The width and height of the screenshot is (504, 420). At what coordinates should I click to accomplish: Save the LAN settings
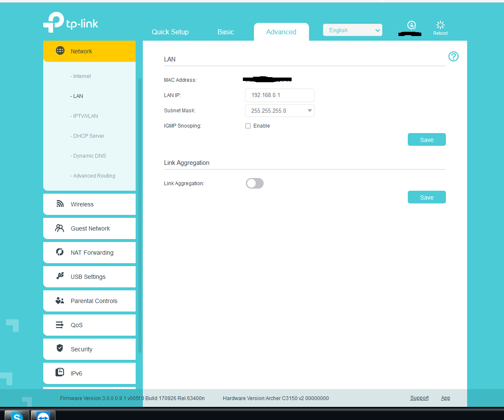[x=426, y=140]
